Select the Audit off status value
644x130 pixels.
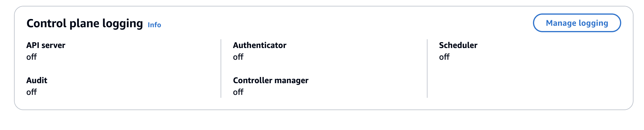click(x=32, y=92)
